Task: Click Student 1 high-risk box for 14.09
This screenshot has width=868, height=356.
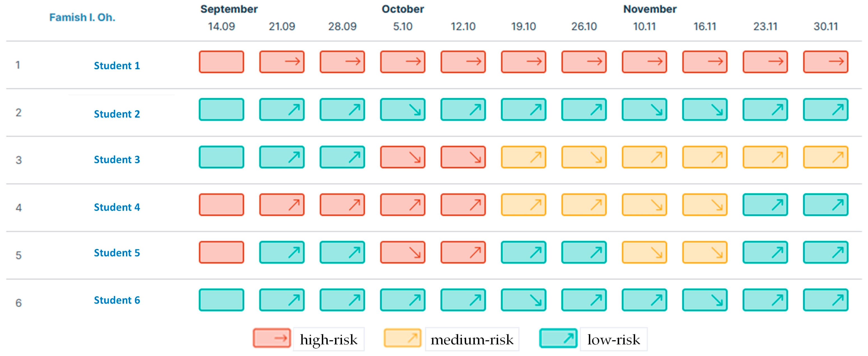Action: click(x=221, y=62)
